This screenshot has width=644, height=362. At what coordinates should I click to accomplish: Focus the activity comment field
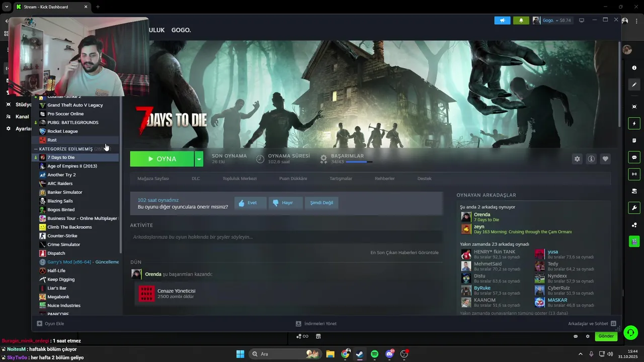point(286,237)
